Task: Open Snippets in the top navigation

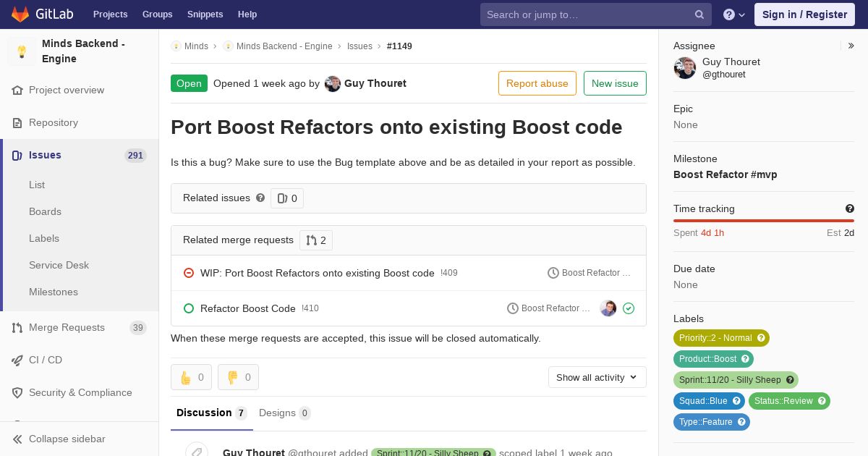Action: tap(205, 14)
